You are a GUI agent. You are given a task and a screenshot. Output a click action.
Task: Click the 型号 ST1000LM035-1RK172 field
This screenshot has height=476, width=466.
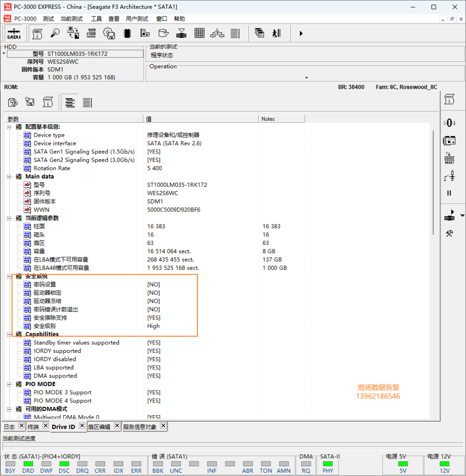pyautogui.click(x=75, y=54)
